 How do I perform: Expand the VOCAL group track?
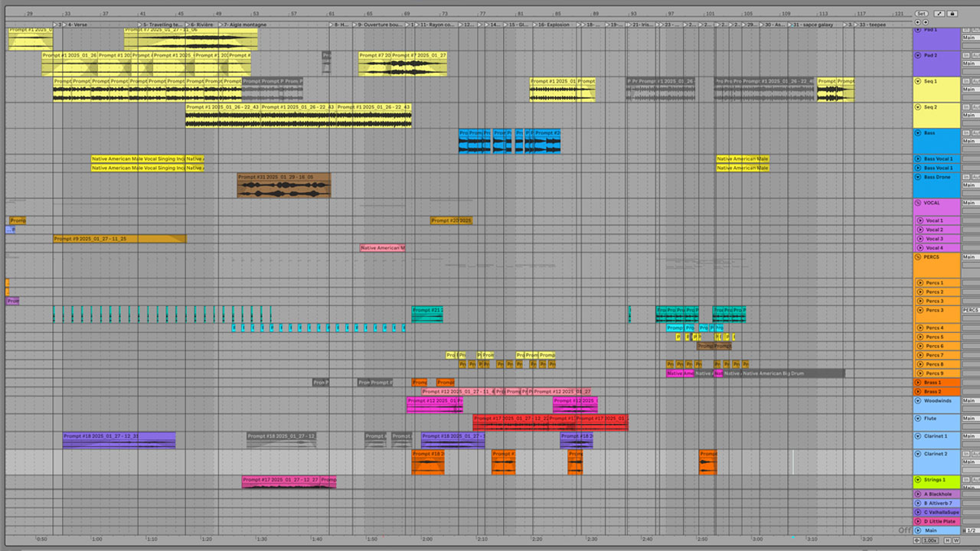918,204
